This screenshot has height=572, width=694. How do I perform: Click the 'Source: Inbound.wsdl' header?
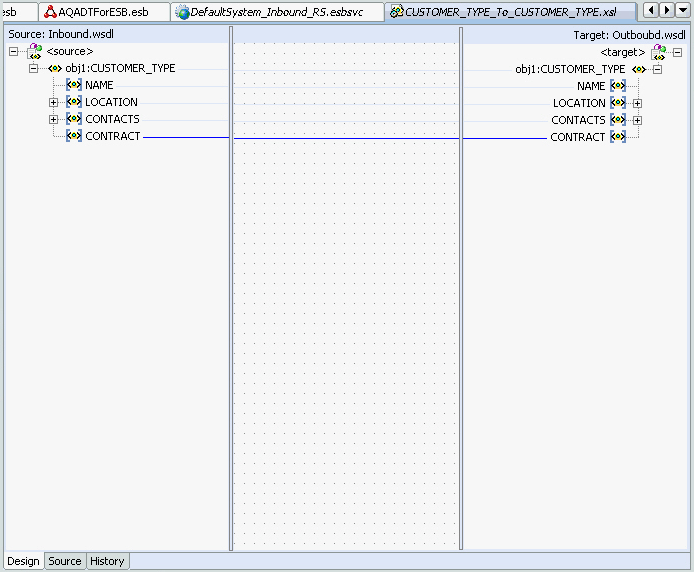coord(61,34)
